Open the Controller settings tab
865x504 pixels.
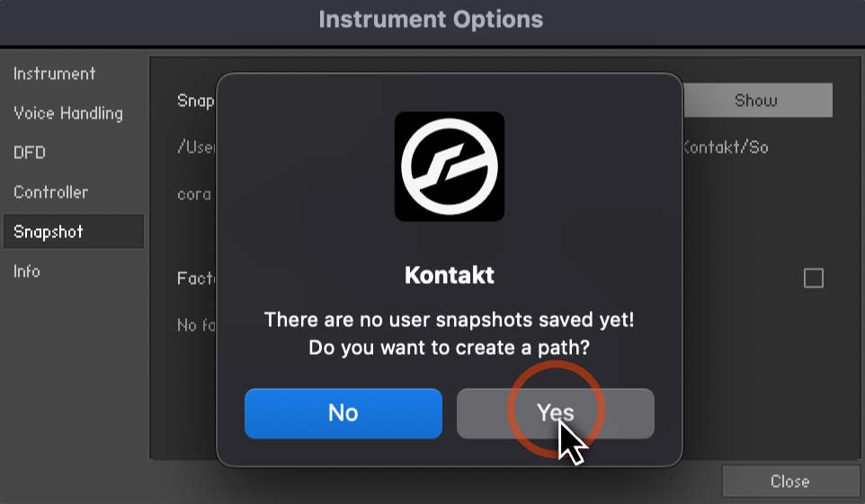pos(50,192)
